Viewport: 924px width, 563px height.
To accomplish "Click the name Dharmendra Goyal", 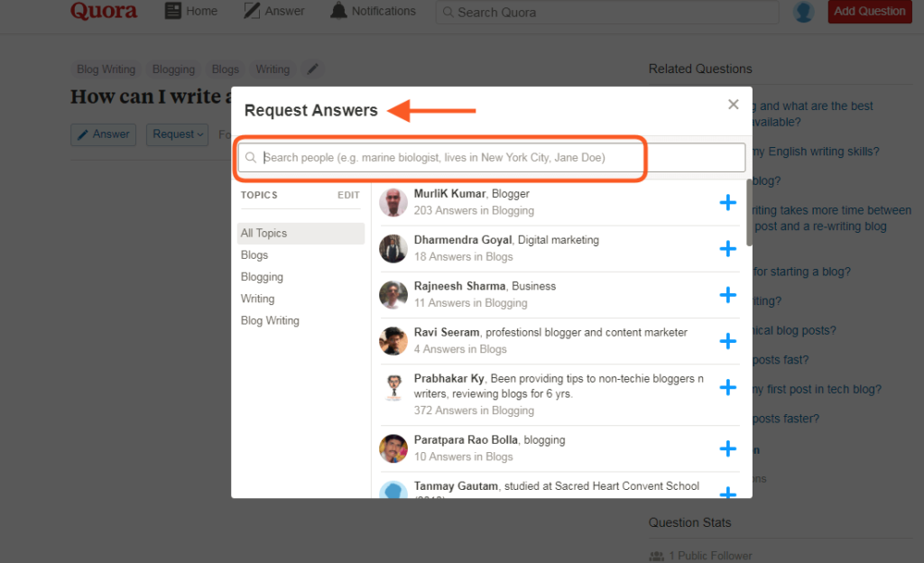I will (x=463, y=240).
